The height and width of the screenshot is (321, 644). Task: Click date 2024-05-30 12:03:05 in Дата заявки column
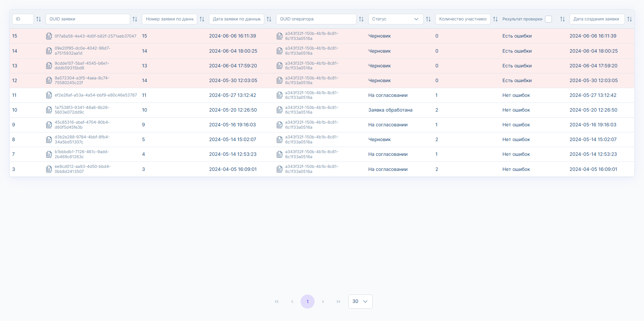coord(233,80)
